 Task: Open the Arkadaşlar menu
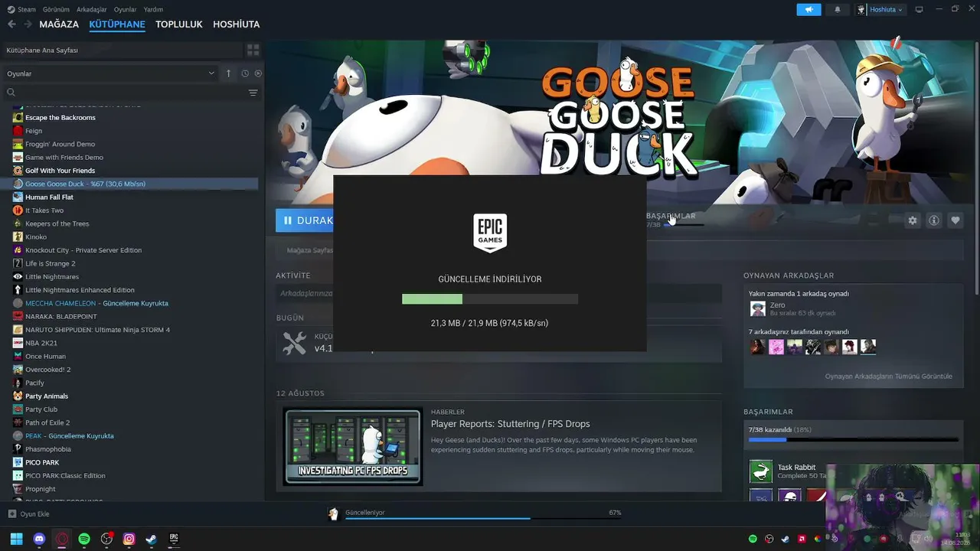pos(92,10)
